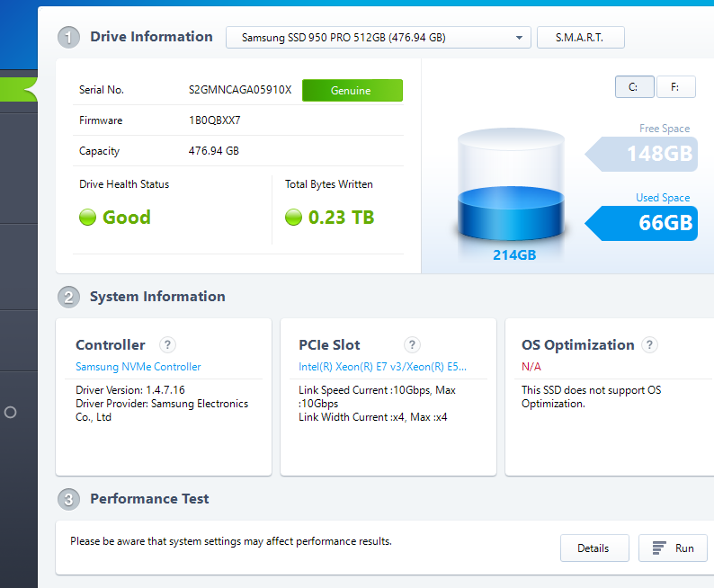Click the Drive Health Status green indicator
Screen dimensions: 714x588
(x=87, y=217)
